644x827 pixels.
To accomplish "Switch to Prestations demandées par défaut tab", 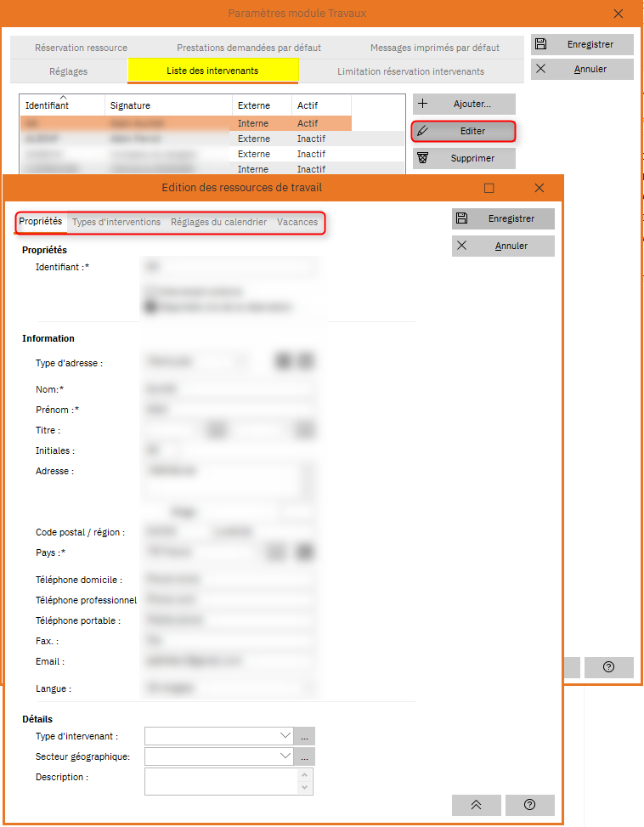I will pos(249,48).
